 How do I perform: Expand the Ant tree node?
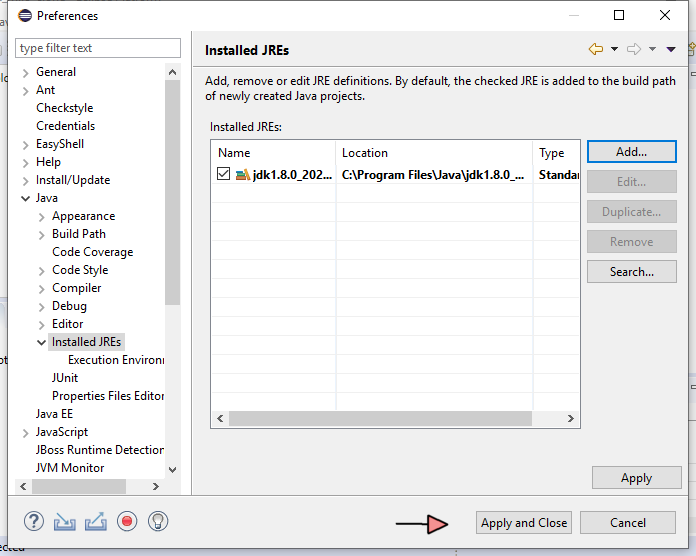[25, 91]
